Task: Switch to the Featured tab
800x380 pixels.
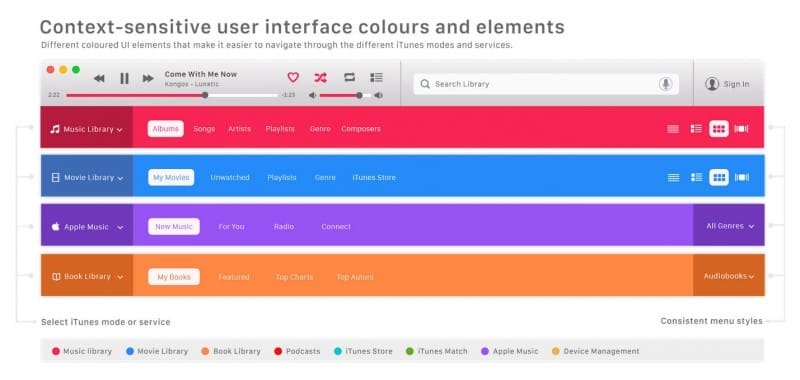Action: tap(234, 277)
